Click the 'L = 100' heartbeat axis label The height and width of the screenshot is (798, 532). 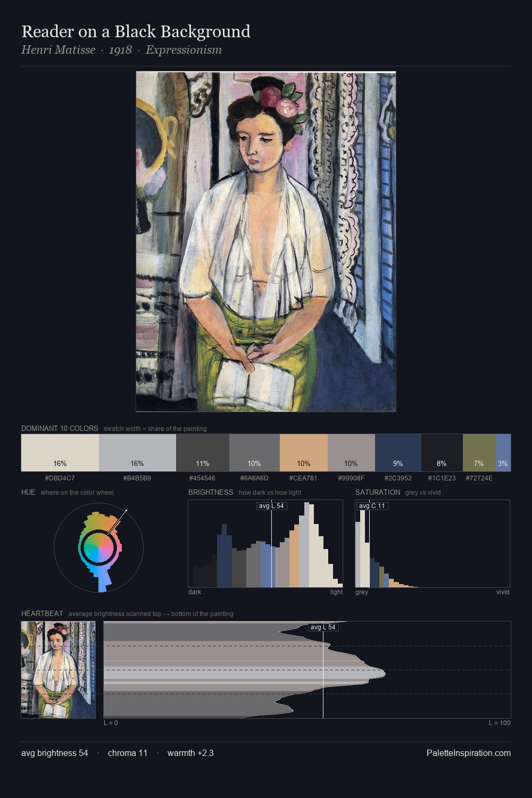click(500, 722)
